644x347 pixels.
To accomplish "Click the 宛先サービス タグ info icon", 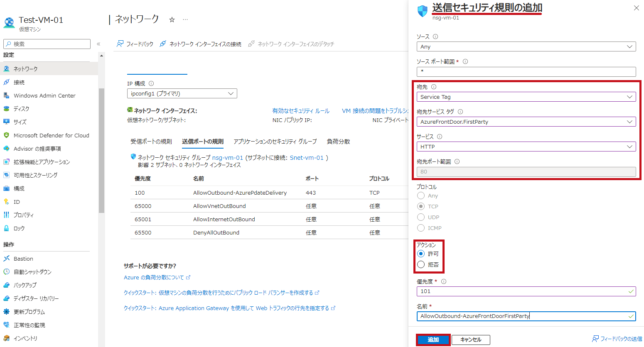I will pyautogui.click(x=460, y=112).
